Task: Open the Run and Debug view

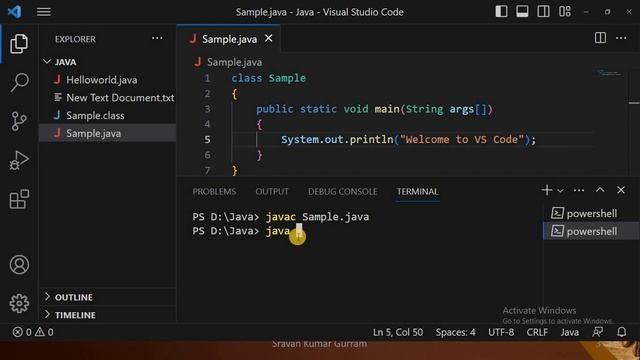Action: tap(19, 160)
